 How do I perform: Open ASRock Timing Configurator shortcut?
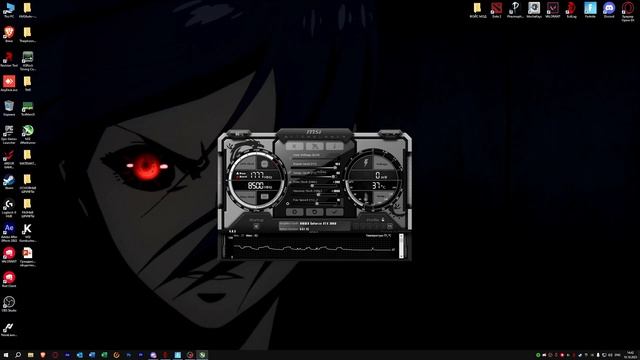click(27, 60)
